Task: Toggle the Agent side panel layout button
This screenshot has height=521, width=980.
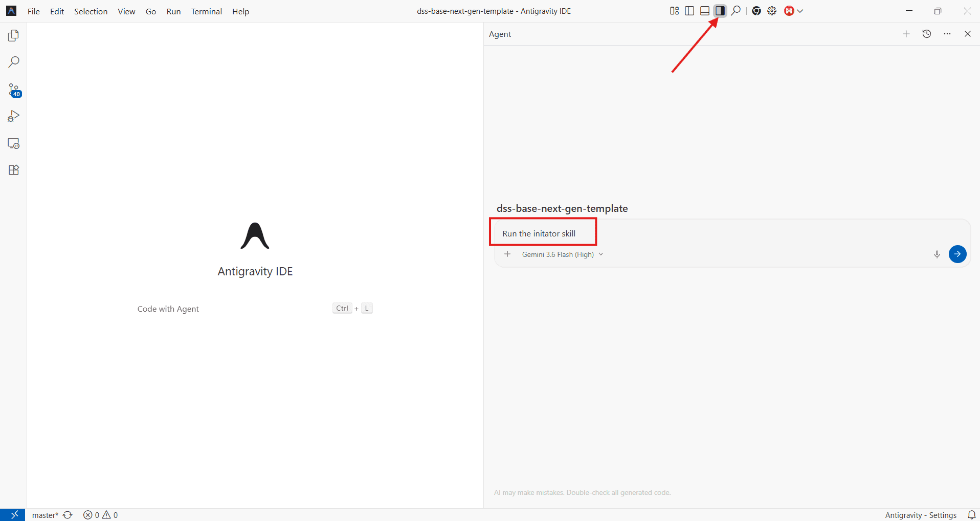Action: pos(720,11)
